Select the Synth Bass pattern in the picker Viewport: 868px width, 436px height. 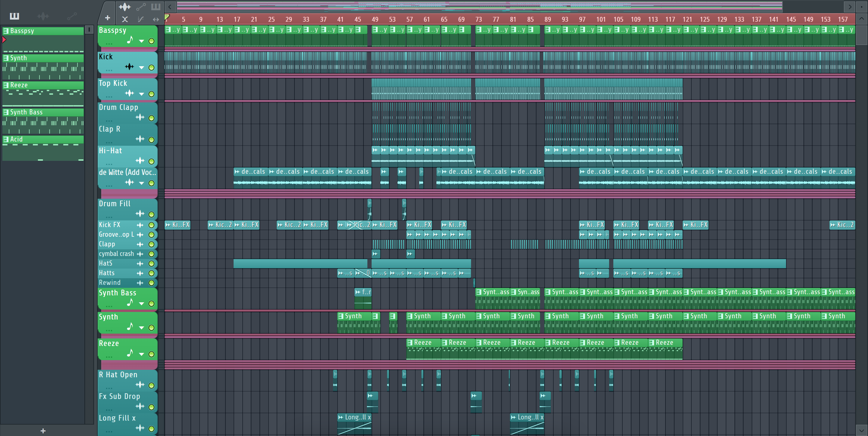point(43,121)
